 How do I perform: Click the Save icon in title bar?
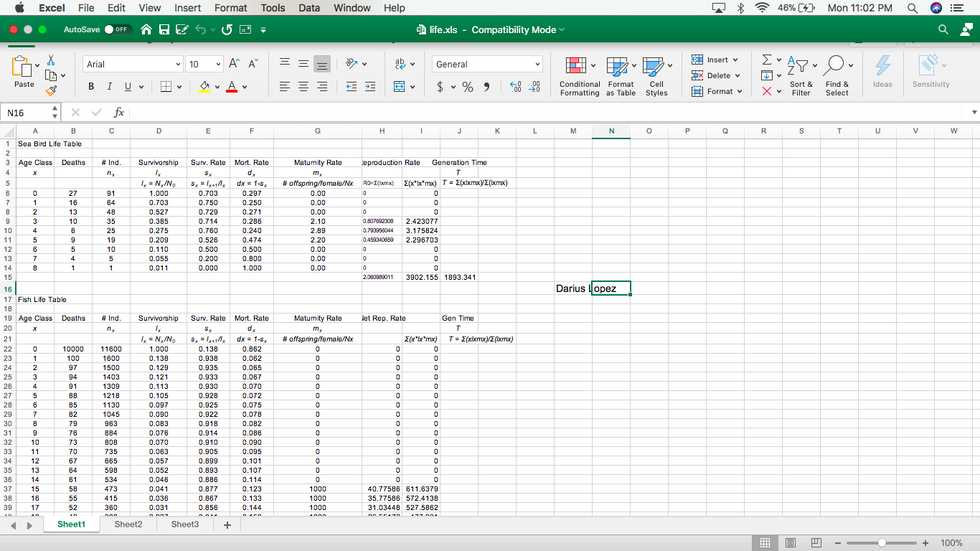164,29
